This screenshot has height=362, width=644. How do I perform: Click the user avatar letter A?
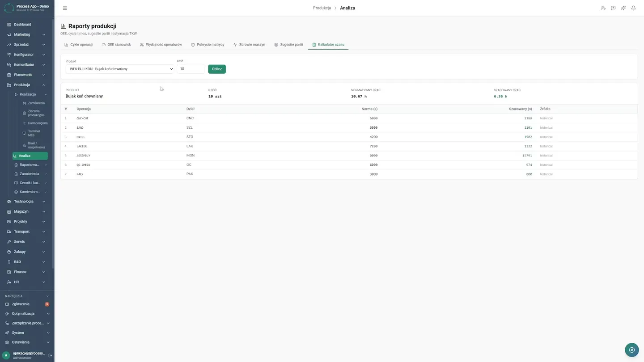point(6,355)
